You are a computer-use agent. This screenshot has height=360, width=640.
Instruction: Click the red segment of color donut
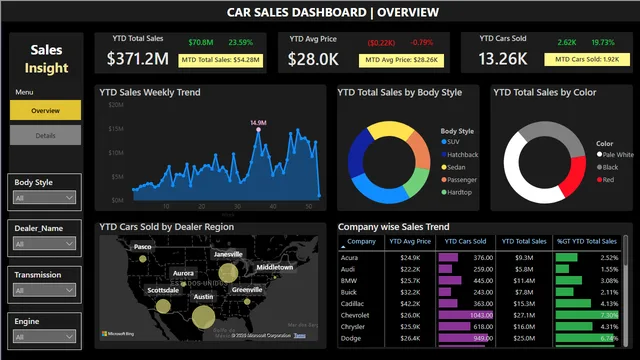[x=573, y=176]
